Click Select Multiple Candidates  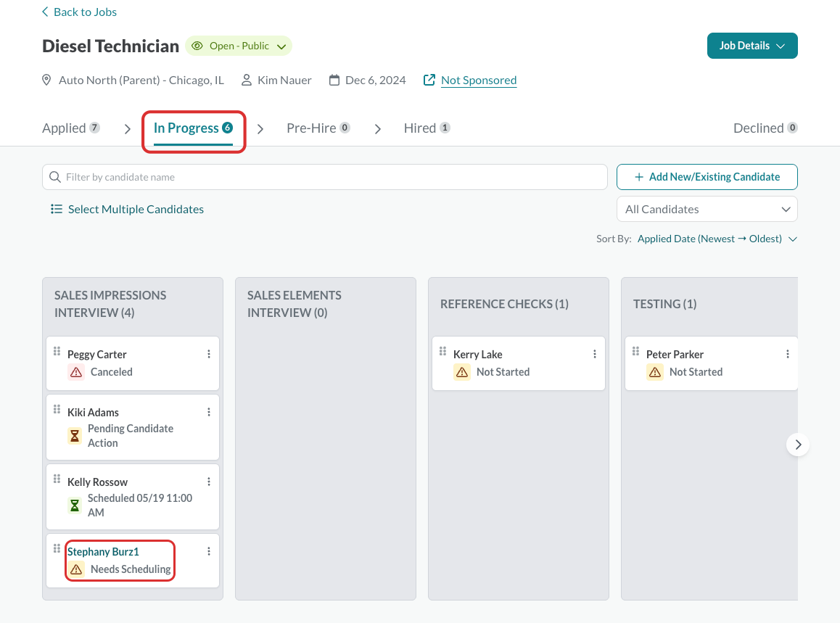point(127,210)
